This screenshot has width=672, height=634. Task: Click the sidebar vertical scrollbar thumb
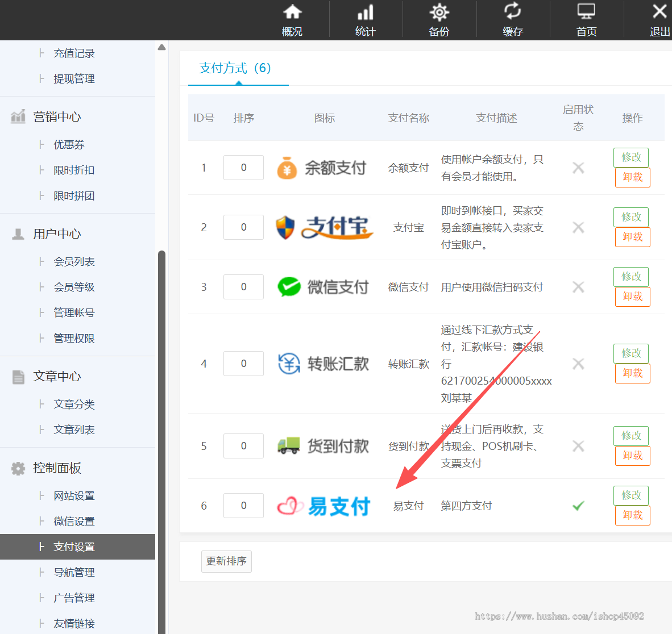[x=161, y=441]
